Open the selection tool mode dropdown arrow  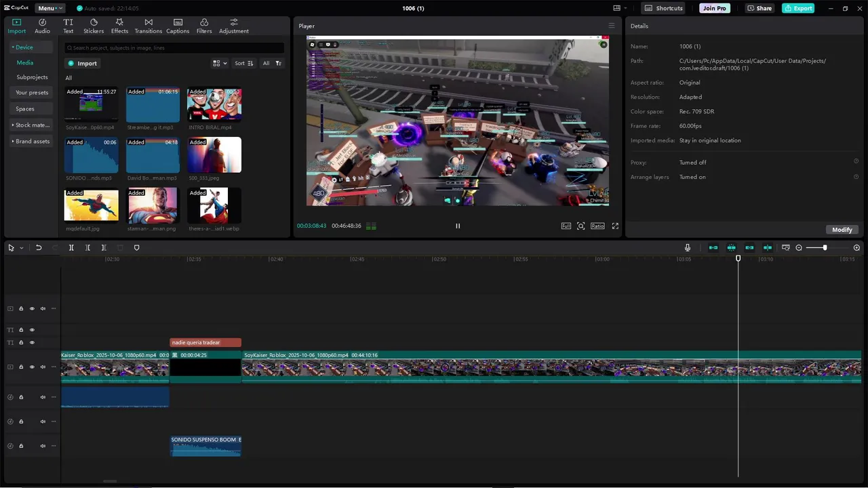22,247
